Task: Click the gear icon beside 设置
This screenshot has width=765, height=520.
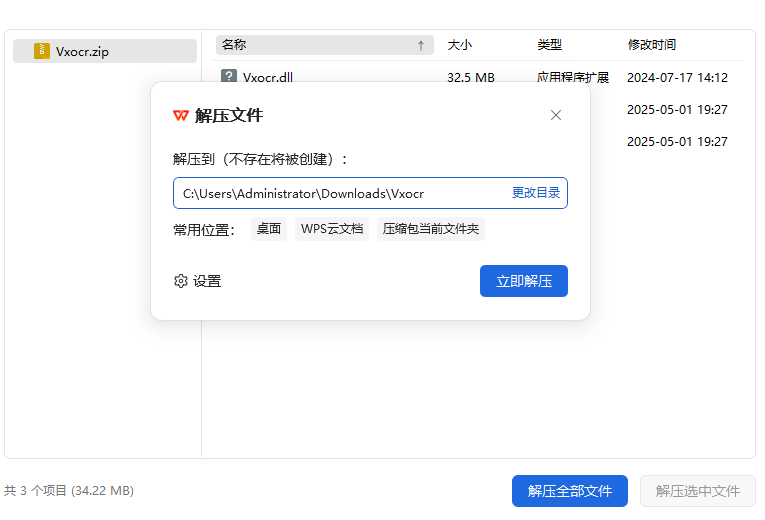Action: 181,281
